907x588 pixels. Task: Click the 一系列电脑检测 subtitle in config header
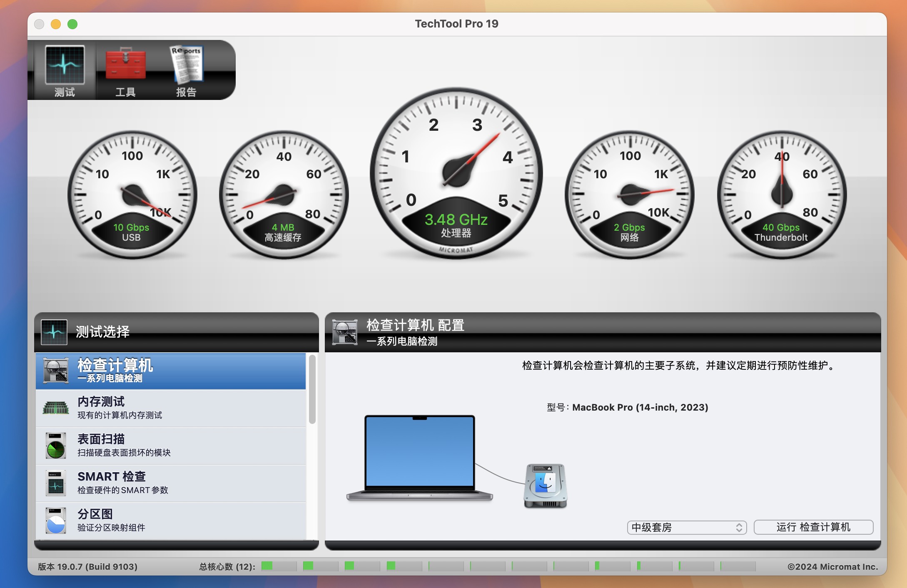coord(402,341)
